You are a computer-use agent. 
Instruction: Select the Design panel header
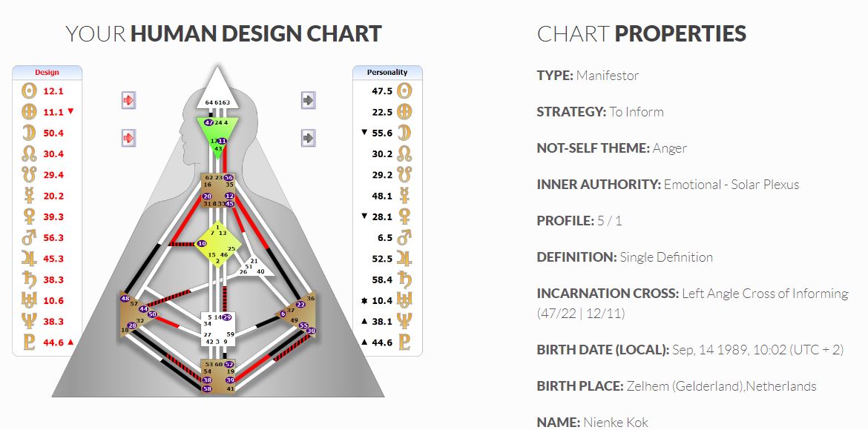pos(47,73)
